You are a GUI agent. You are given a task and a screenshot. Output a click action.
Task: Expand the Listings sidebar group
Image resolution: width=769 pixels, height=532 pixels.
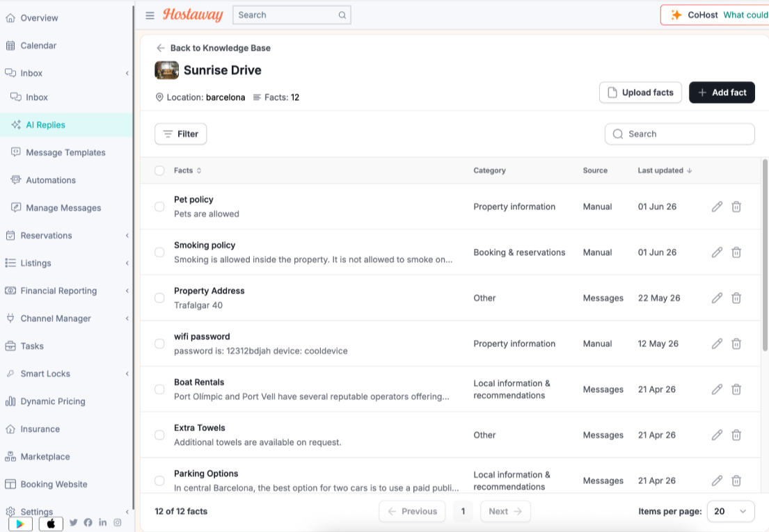pyautogui.click(x=127, y=263)
